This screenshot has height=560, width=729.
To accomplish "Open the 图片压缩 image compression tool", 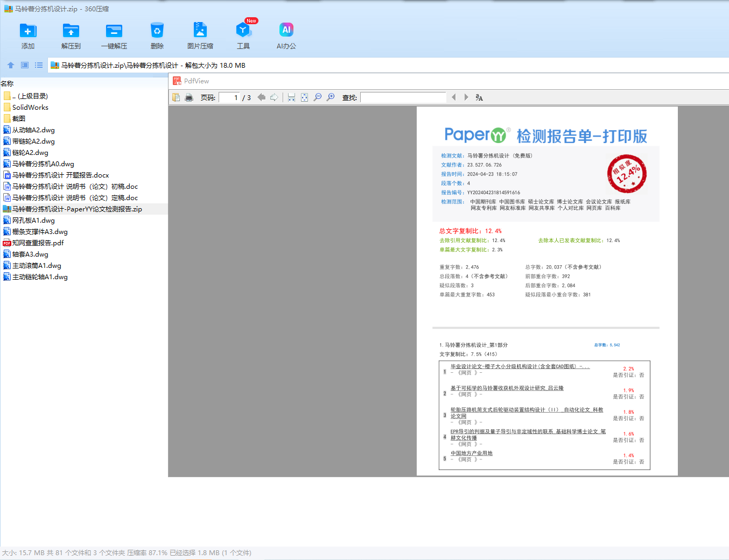I will coord(200,31).
